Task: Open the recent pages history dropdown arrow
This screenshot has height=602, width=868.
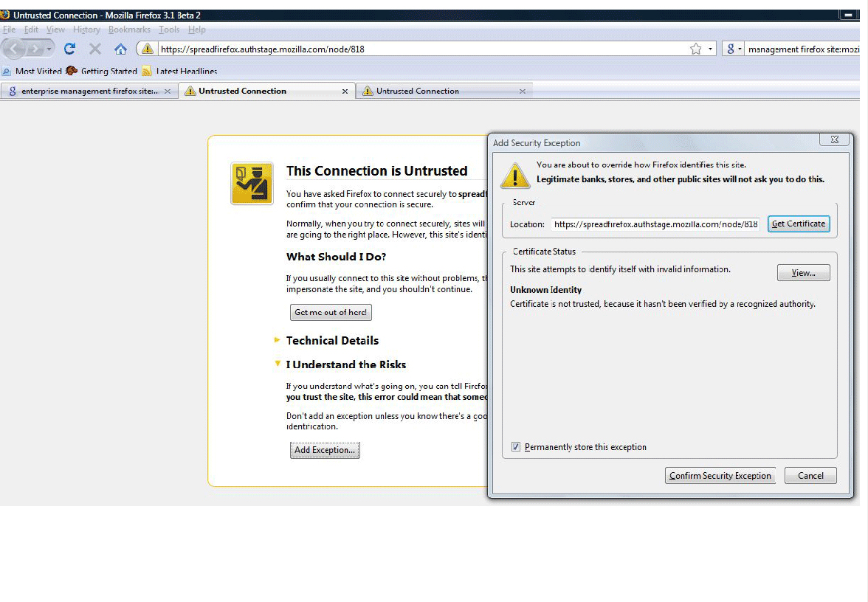Action: point(49,49)
